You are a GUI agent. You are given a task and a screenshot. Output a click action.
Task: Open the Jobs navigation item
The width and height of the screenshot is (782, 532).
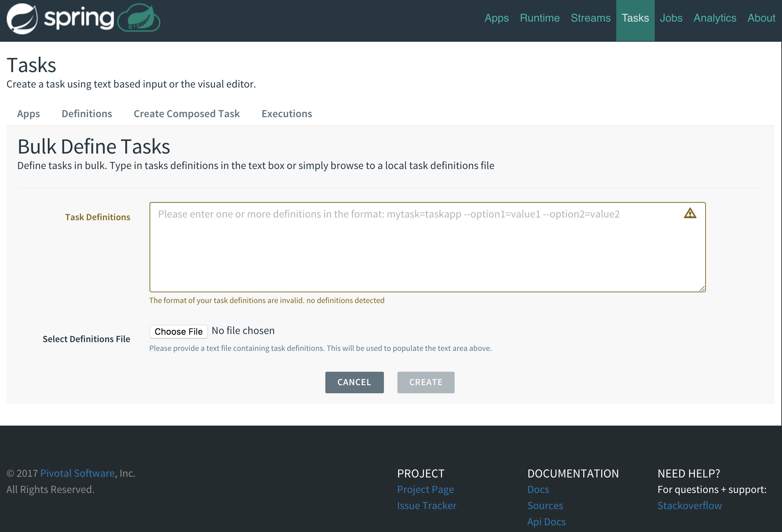671,18
